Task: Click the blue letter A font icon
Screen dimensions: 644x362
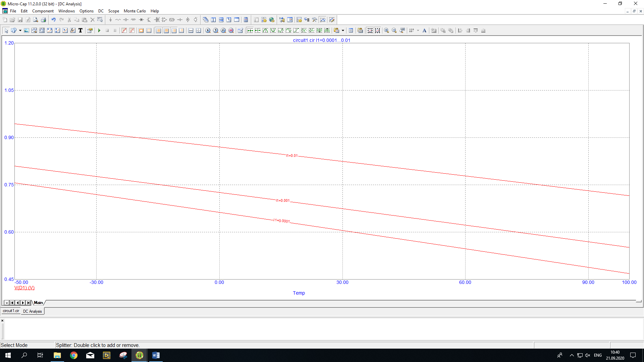Action: pos(424,31)
